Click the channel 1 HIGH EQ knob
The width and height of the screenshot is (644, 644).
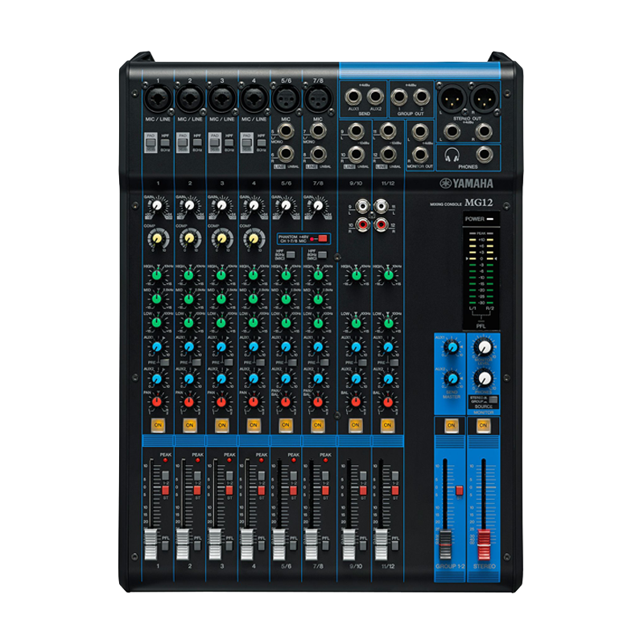(x=157, y=275)
